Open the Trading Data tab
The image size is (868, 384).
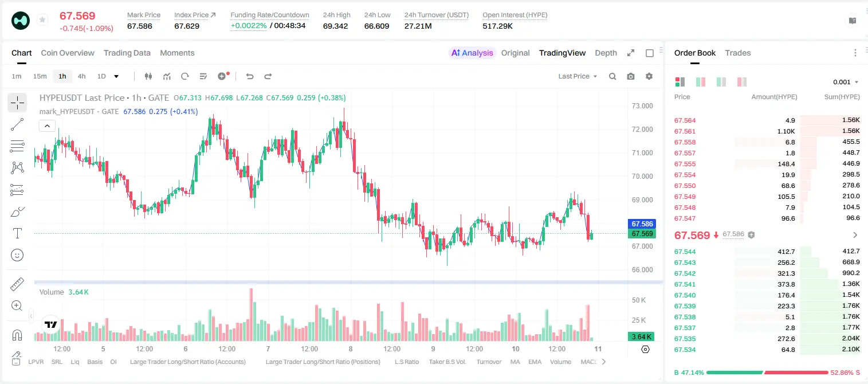(x=127, y=53)
